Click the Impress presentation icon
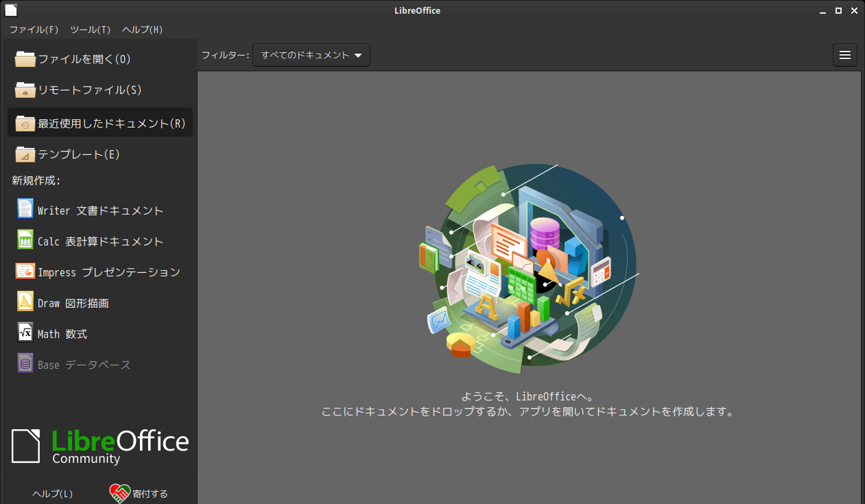Image resolution: width=865 pixels, height=504 pixels. (25, 271)
